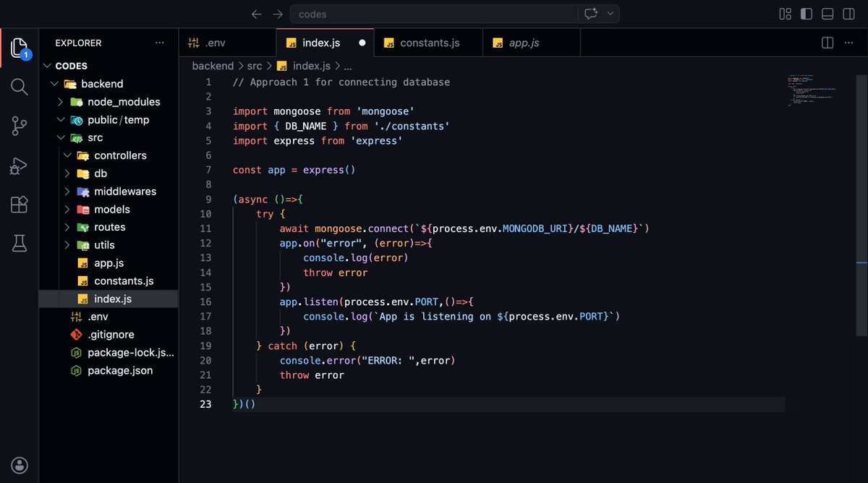This screenshot has width=868, height=483.
Task: Open .gitignore in the file tree
Action: (109, 335)
